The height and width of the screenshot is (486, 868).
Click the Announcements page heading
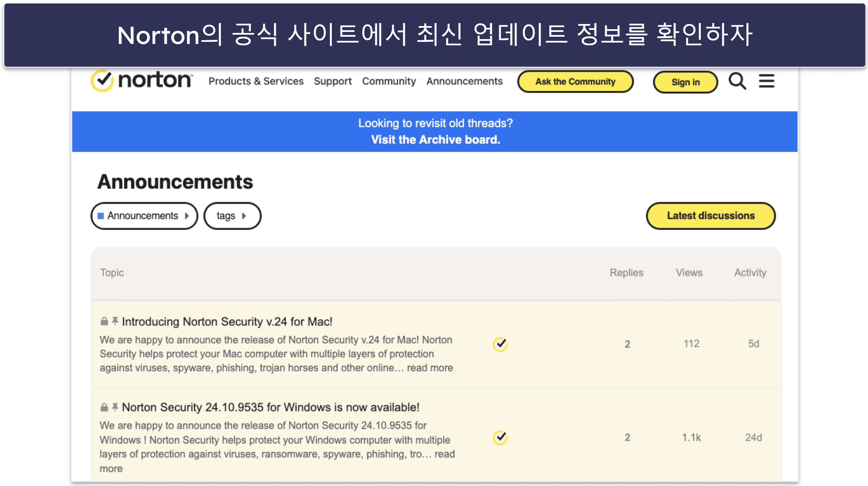click(x=175, y=182)
